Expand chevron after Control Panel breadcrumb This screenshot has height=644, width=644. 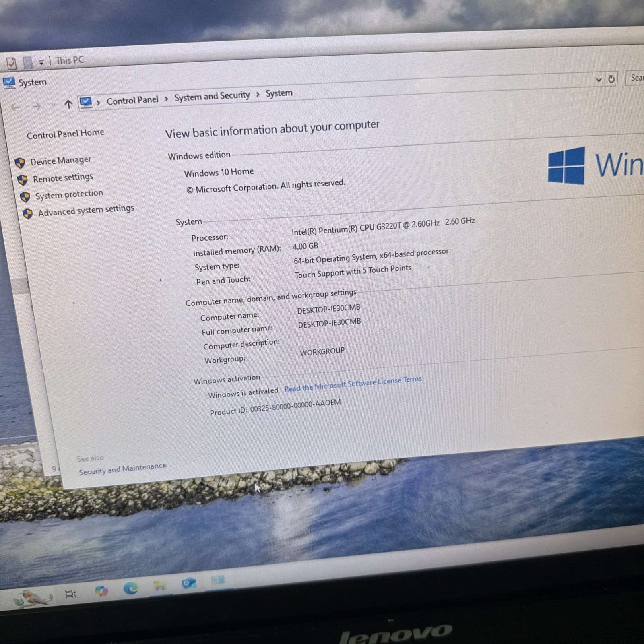[x=166, y=99]
